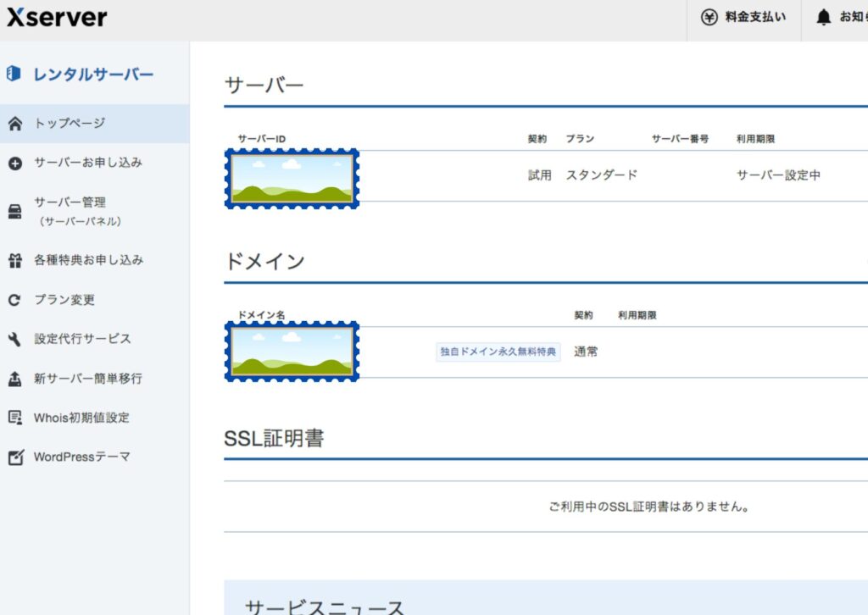
Task: Open WordPressテーマ sidebar item
Action: 95,457
